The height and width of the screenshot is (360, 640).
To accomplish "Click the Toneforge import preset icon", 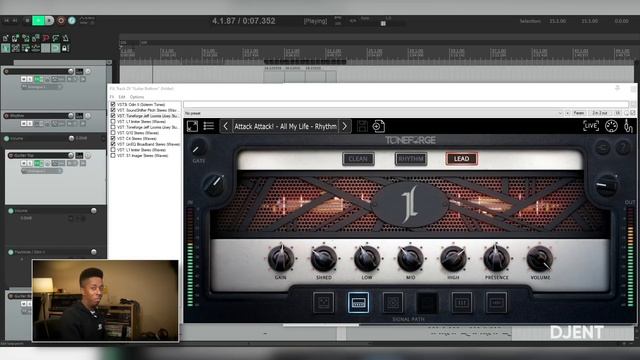I will pos(378,126).
